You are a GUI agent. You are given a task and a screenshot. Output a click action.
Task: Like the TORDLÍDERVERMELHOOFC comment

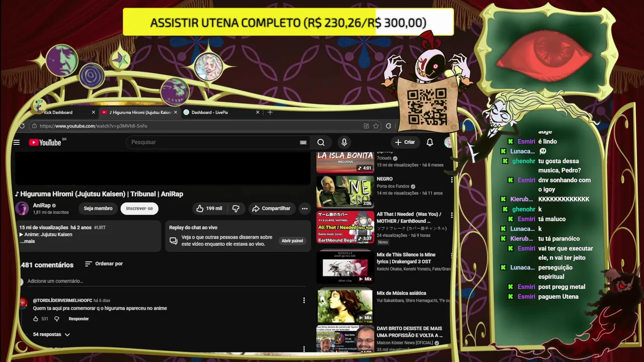[x=36, y=319]
